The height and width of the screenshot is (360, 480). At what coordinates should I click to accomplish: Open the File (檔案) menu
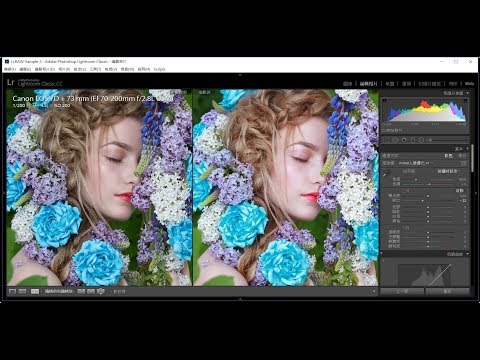[10, 69]
